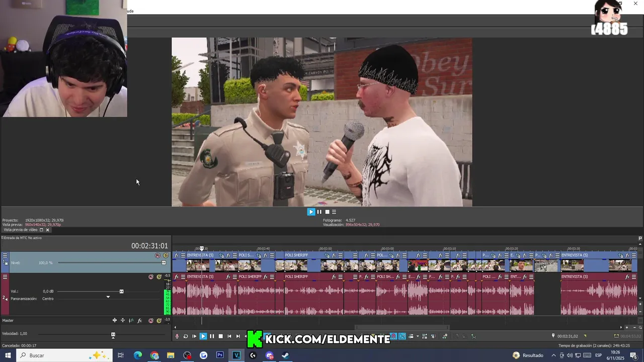Image resolution: width=644 pixels, height=362 pixels.
Task: Toggle Loop playback in transport bar
Action: (186, 336)
